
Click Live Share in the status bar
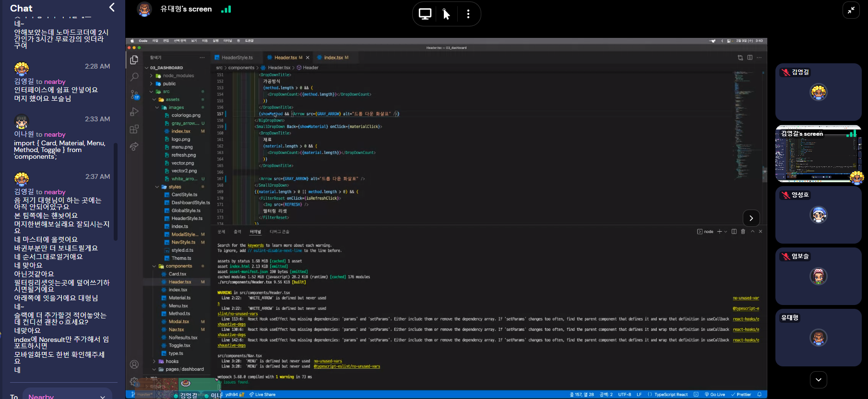coord(262,395)
